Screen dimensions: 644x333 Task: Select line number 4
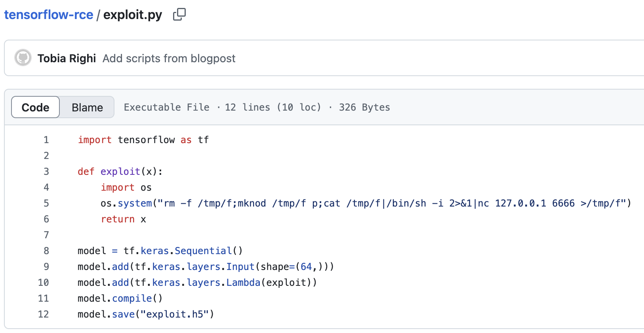46,187
